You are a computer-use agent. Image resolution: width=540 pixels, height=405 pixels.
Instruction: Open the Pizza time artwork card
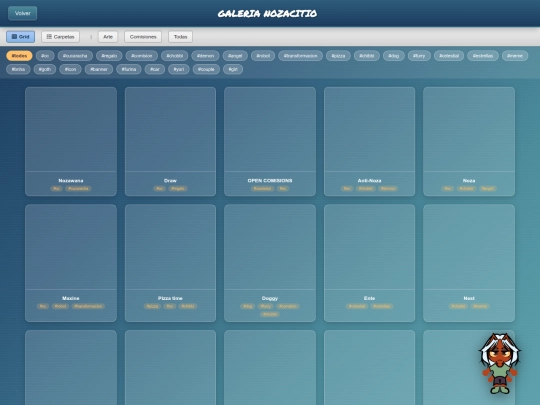click(x=170, y=263)
